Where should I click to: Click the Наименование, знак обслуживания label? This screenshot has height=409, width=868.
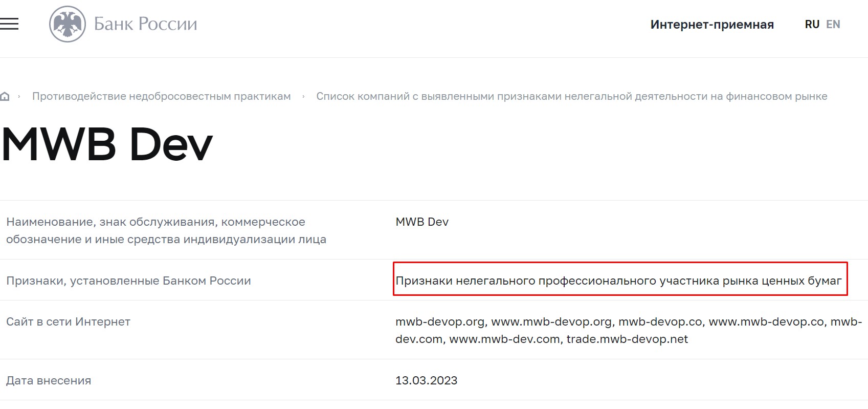[x=166, y=230]
